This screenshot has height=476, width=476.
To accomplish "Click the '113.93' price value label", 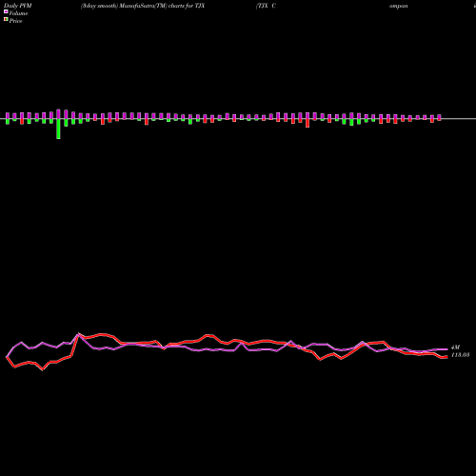I will pyautogui.click(x=460, y=355).
